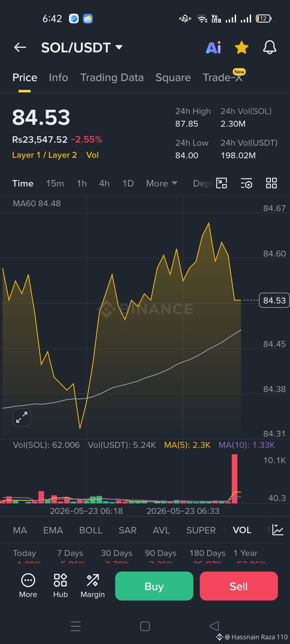Viewport: 290px width, 644px height.
Task: Tap the battery status icon
Action: (x=264, y=19)
